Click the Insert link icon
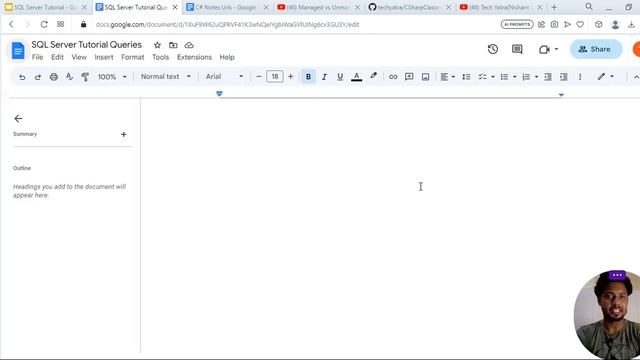 click(393, 77)
